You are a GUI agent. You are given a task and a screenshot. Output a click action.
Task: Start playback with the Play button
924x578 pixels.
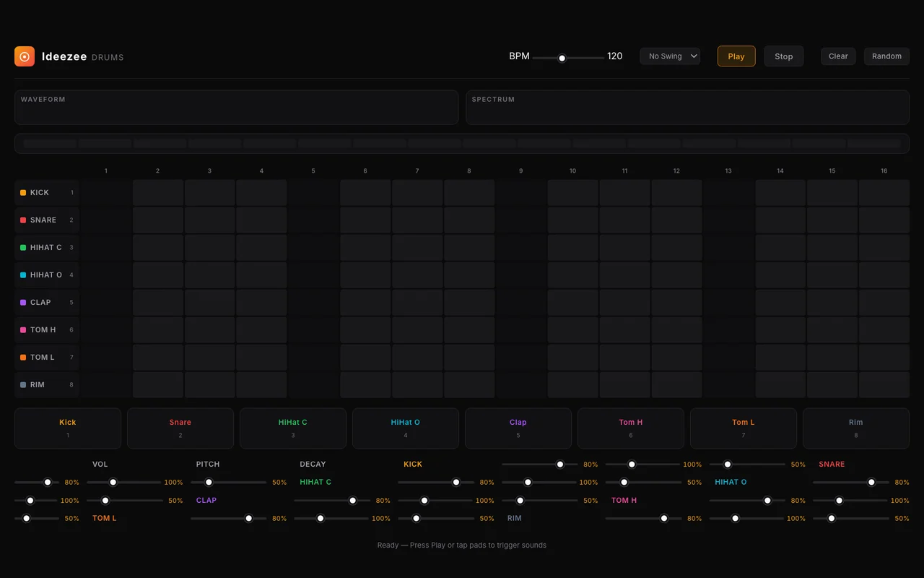click(736, 56)
